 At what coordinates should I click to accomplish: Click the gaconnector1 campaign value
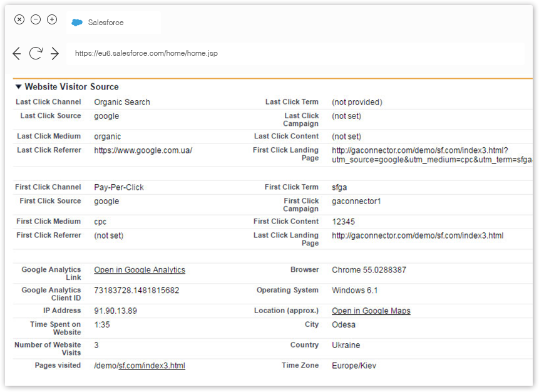[x=356, y=201]
